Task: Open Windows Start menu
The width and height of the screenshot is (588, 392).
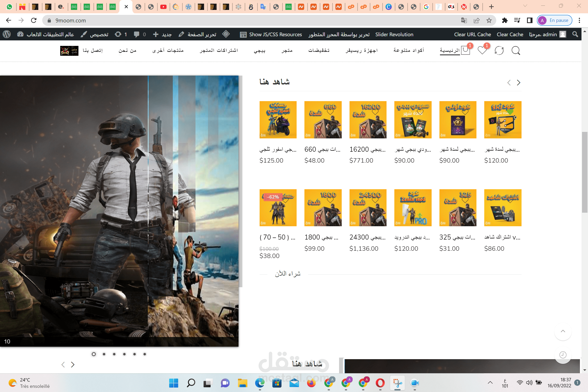Action: [x=174, y=383]
